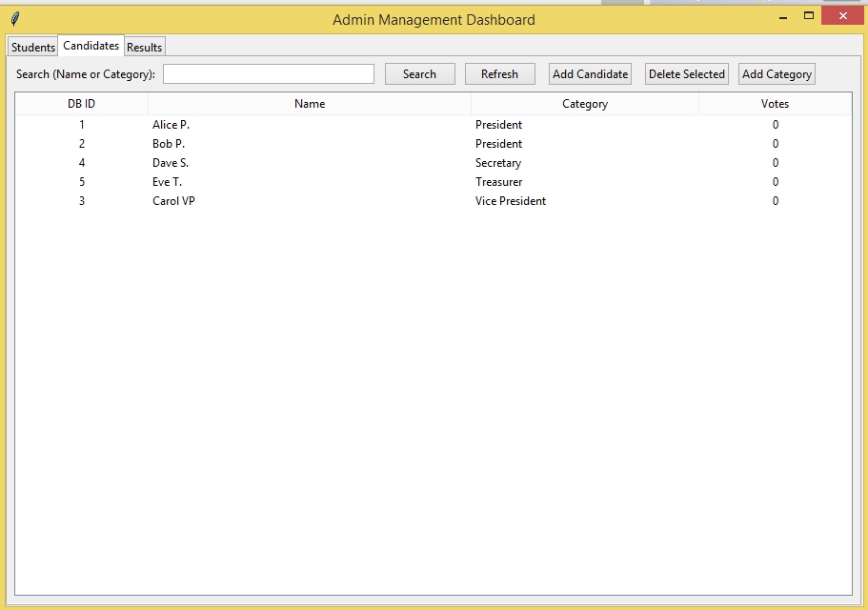Open the Add Candidate dialog
This screenshot has width=868, height=610.
590,74
